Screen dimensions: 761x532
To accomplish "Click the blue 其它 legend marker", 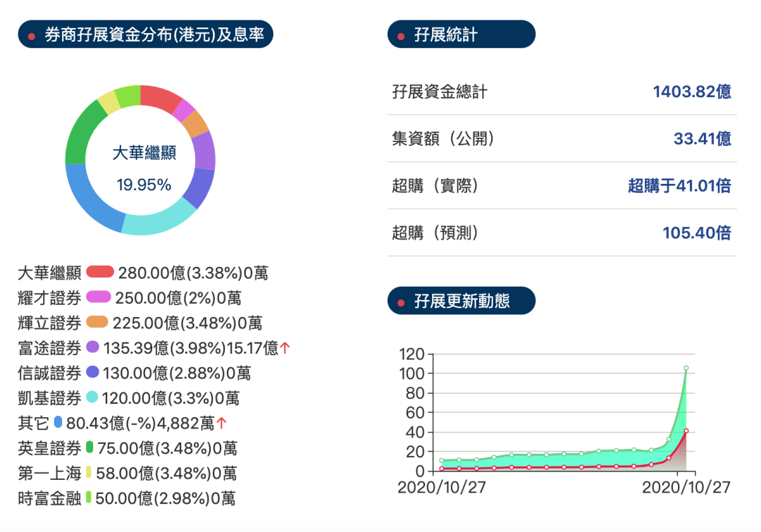I will (58, 423).
